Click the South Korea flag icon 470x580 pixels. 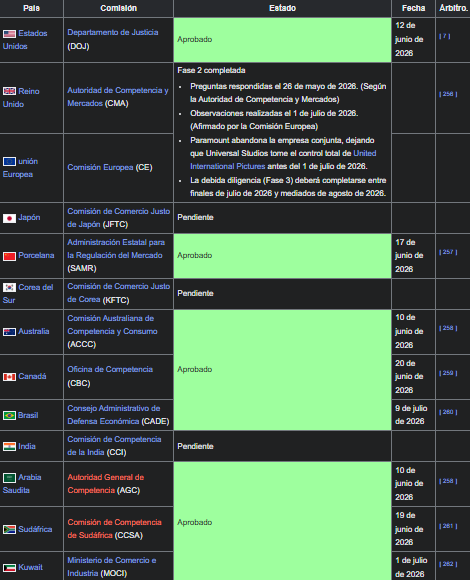tap(9, 287)
